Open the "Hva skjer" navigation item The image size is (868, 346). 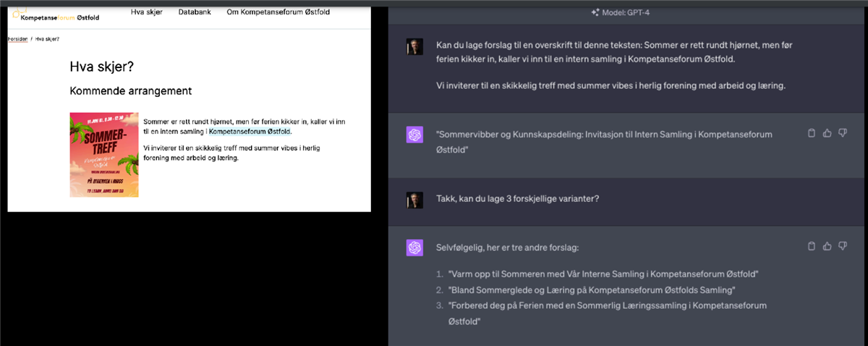[147, 12]
